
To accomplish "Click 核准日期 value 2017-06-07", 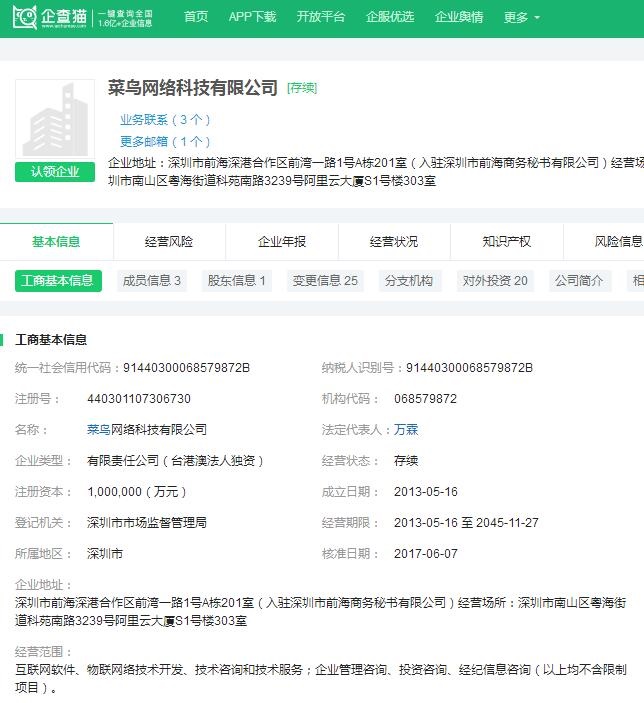I will point(426,553).
